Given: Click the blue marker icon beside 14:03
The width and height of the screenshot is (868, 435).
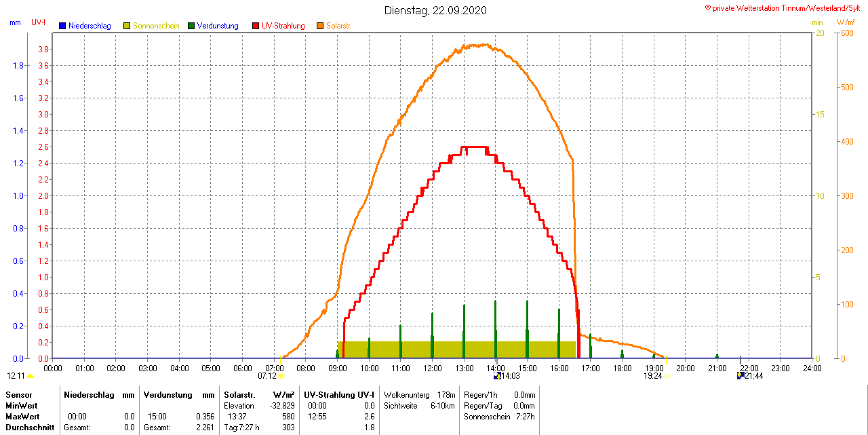Looking at the screenshot, I should pos(497,375).
